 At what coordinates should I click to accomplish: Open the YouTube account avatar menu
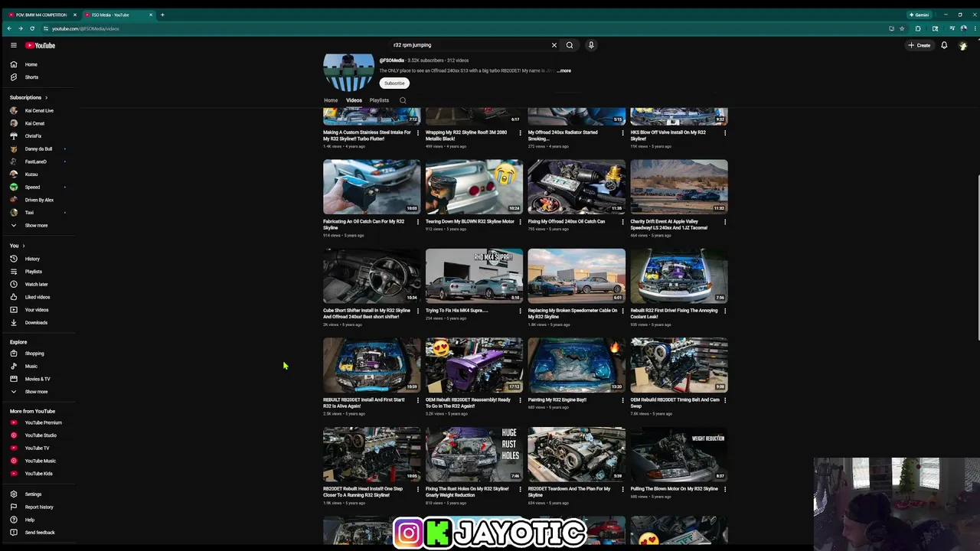pos(963,45)
